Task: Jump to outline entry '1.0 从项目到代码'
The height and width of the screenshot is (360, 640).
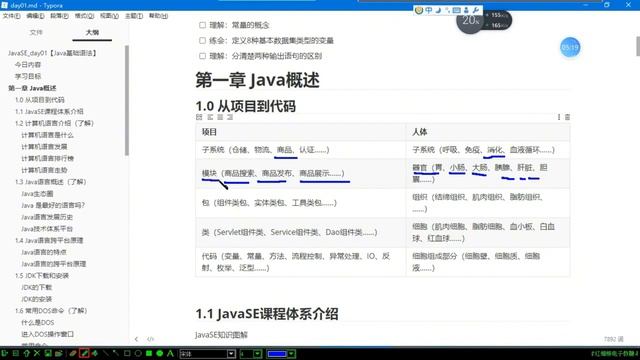Action: (40, 100)
